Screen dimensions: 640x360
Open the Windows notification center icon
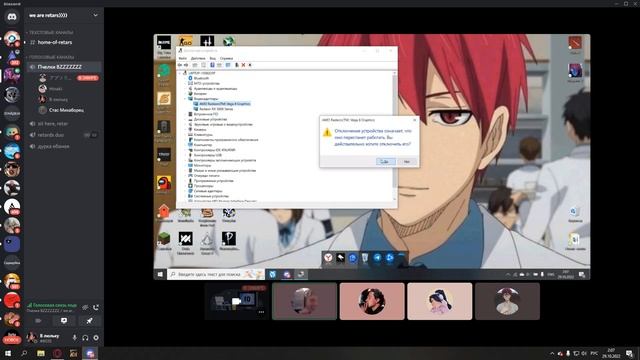pyautogui.click(x=629, y=353)
